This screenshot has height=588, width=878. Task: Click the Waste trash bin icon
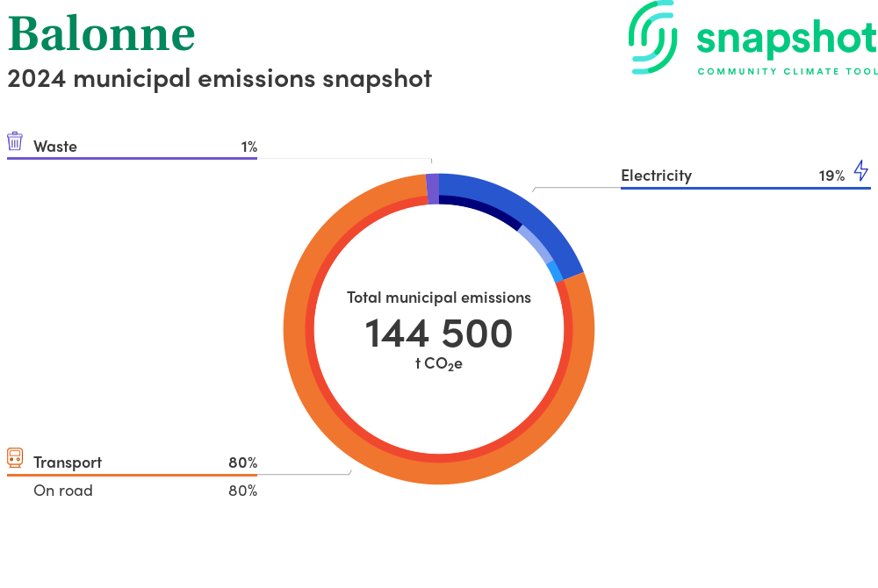pyautogui.click(x=15, y=142)
